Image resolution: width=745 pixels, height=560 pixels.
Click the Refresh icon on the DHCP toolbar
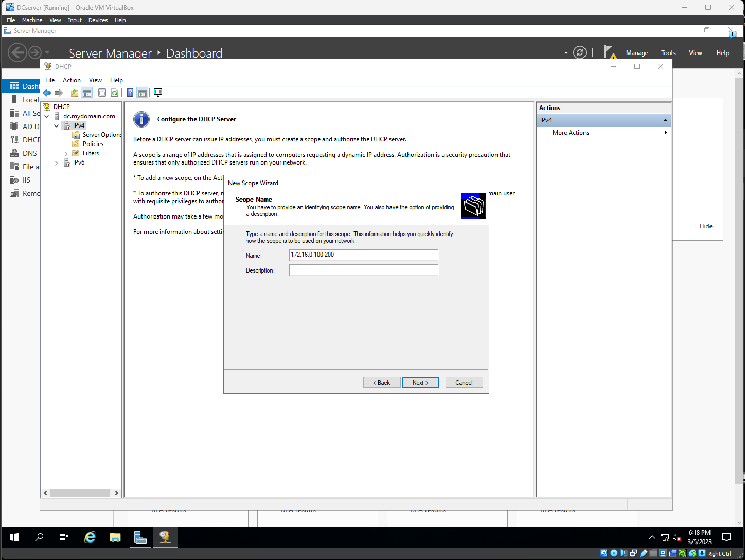(x=114, y=93)
